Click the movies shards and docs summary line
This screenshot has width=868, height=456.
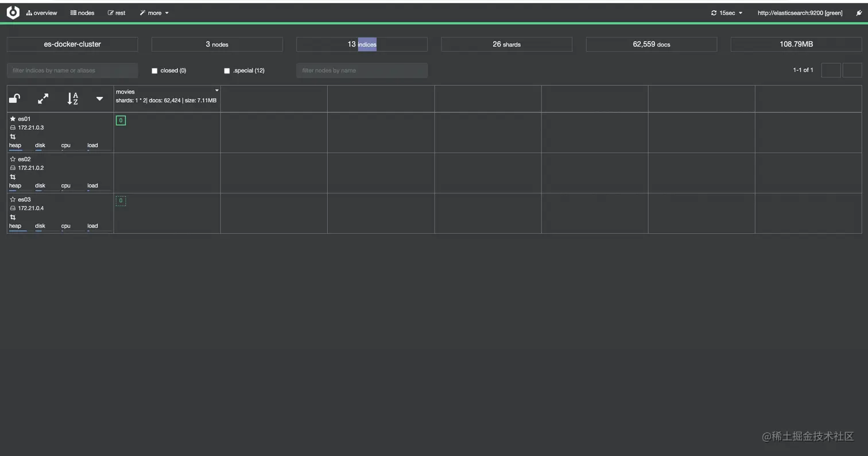(x=166, y=101)
